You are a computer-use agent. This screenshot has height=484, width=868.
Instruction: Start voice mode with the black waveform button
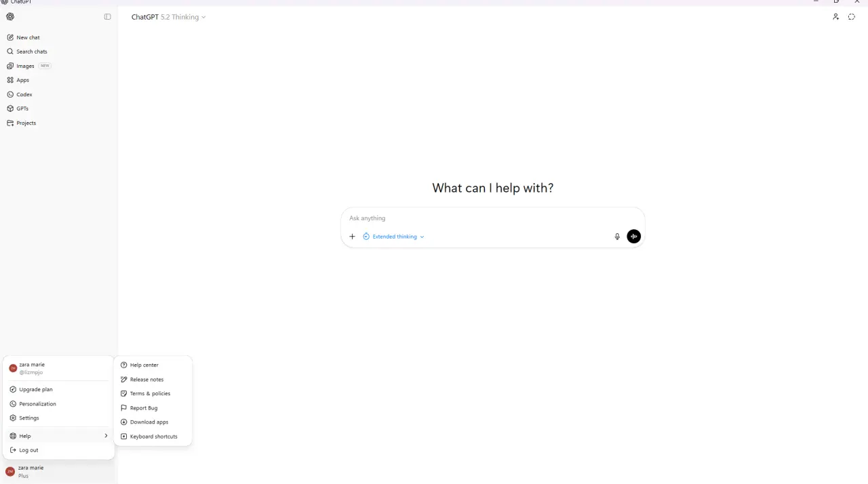pos(633,237)
